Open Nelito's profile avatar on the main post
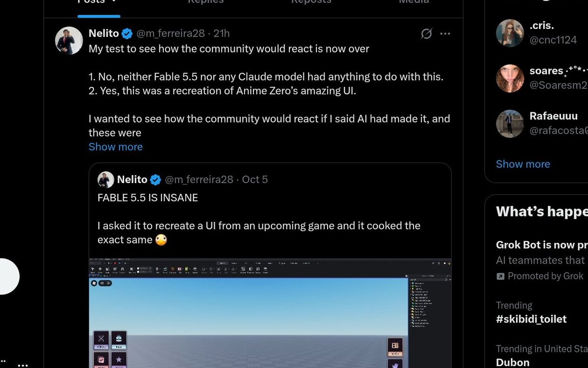This screenshot has width=588, height=368. pos(69,41)
